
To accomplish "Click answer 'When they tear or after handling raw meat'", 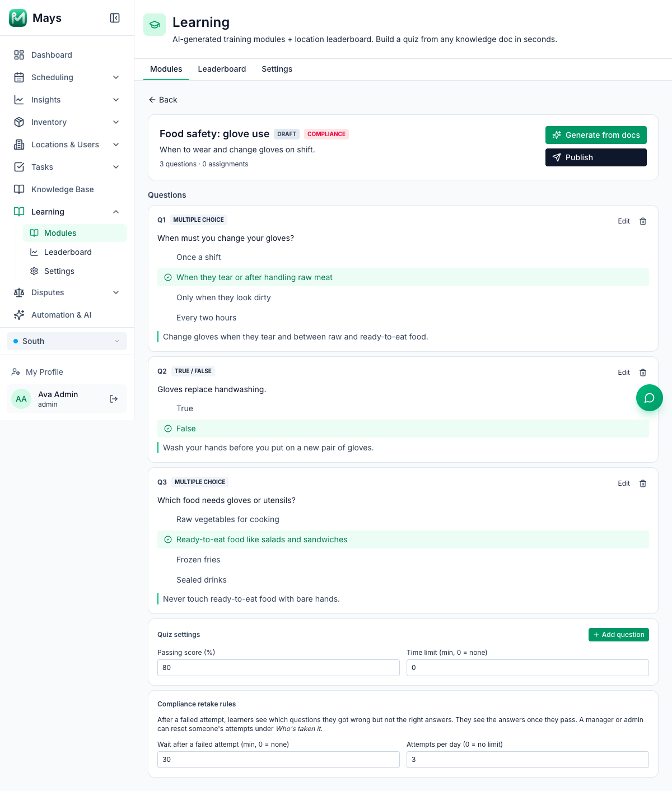I will 403,277.
